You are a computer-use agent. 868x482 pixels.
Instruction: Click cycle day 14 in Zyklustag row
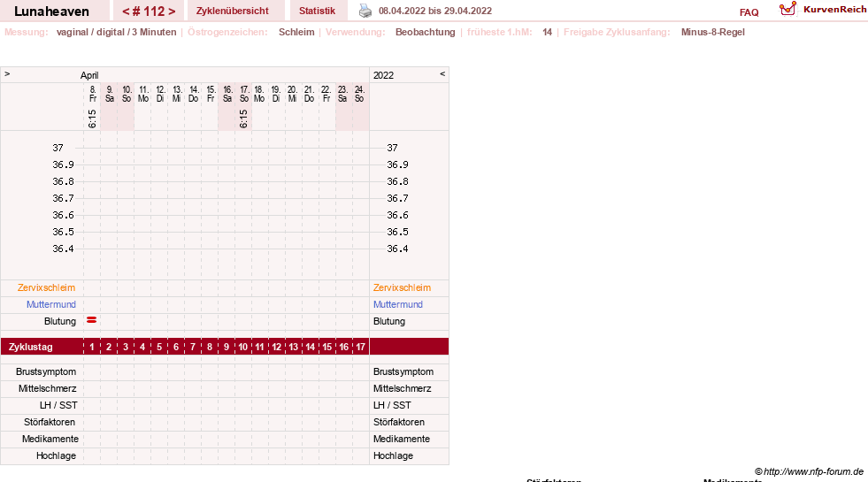pyautogui.click(x=310, y=347)
